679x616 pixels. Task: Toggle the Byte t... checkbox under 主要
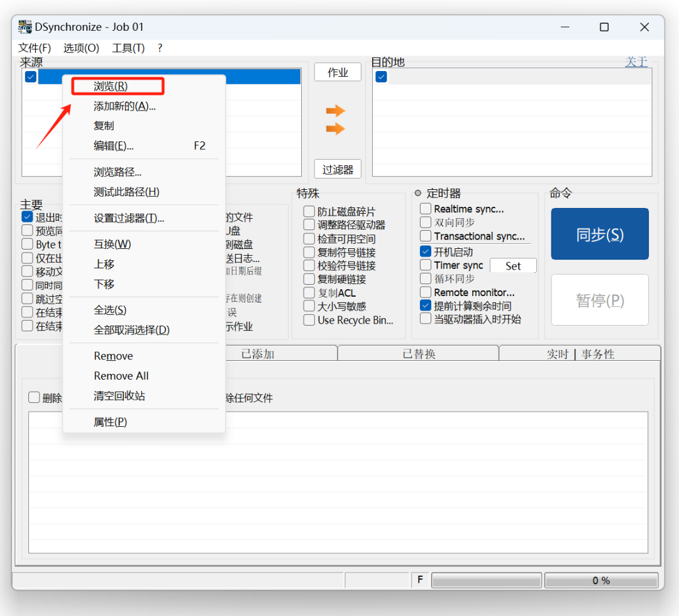[27, 244]
